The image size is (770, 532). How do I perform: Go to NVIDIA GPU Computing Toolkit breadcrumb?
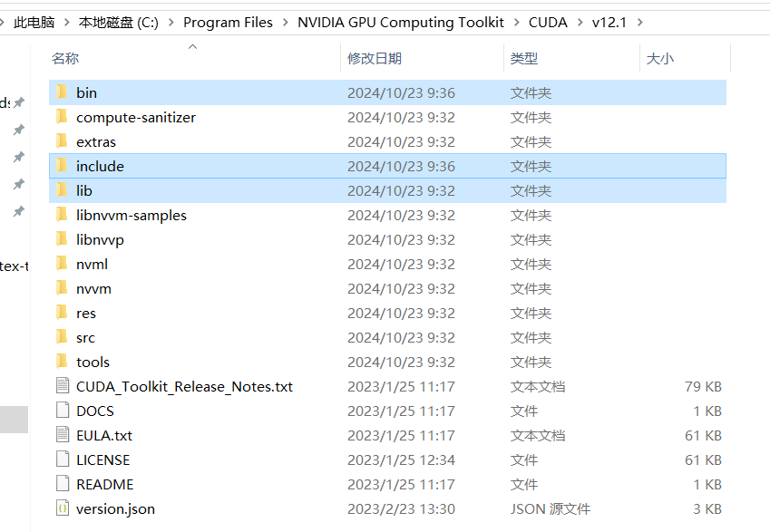401,23
